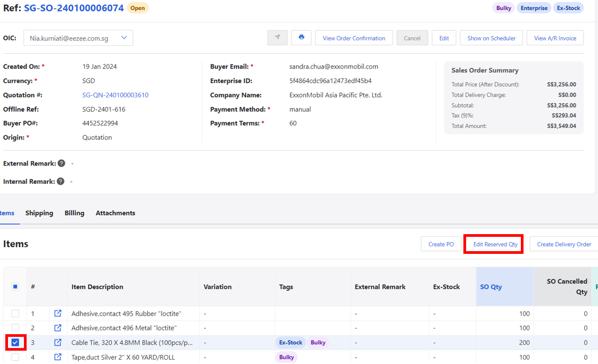
Task: Open external link icon for Cable Tie row
Action: coord(57,342)
